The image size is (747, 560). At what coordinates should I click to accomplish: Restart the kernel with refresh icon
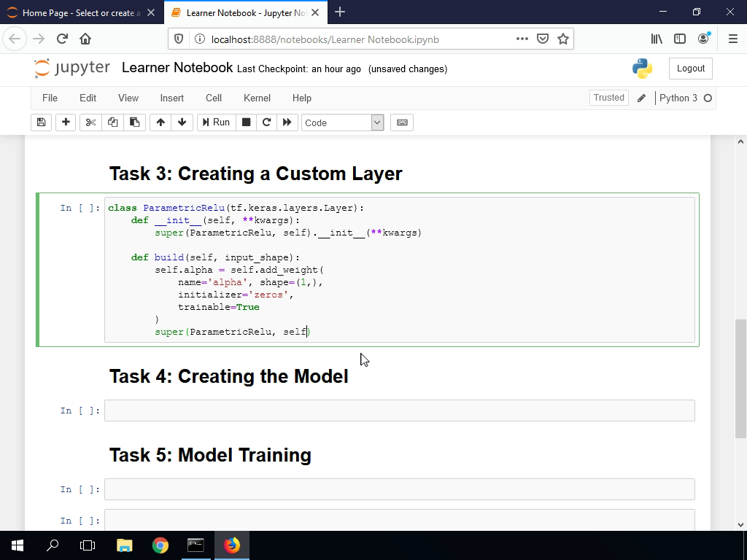(266, 122)
